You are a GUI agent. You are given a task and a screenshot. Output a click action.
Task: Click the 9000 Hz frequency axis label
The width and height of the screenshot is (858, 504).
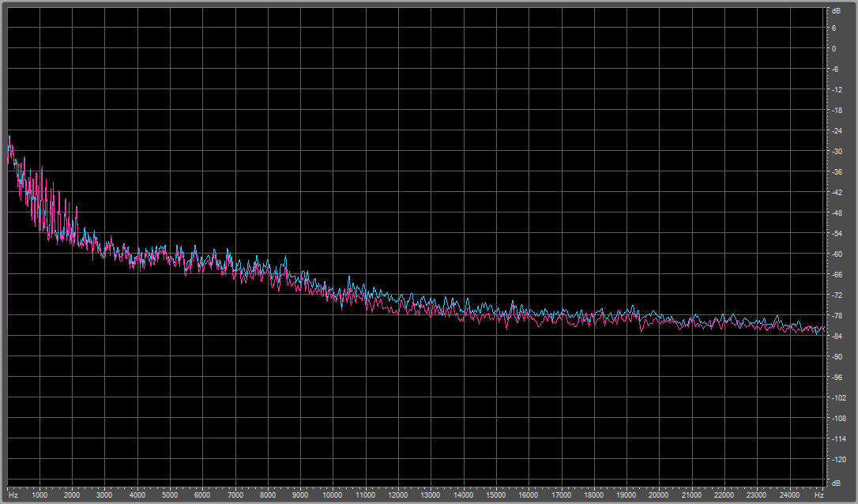(300, 495)
